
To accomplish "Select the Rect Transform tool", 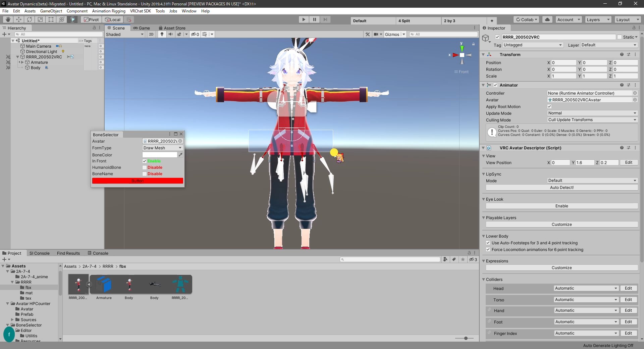I will 51,19.
